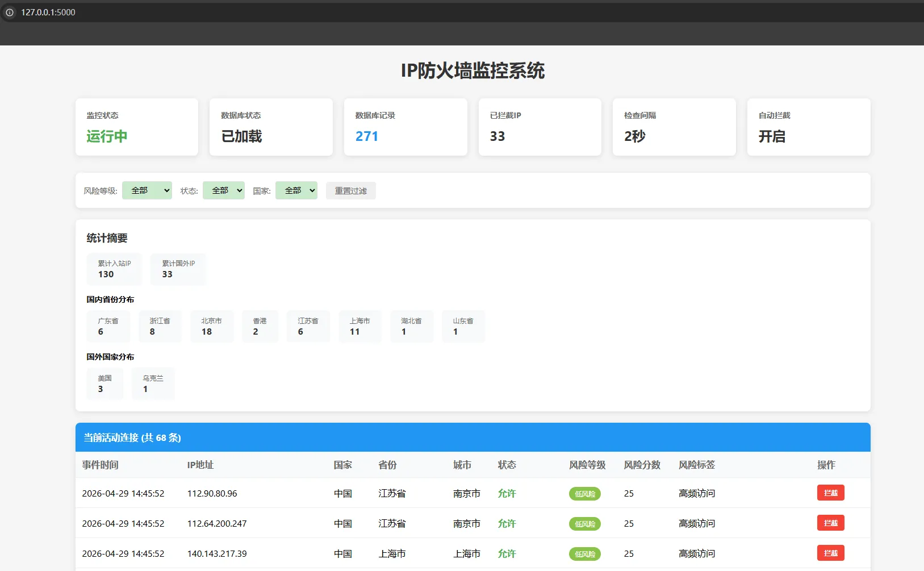This screenshot has width=924, height=571.
Task: Click 拦截 for IP 112.90.80.96
Action: (831, 493)
